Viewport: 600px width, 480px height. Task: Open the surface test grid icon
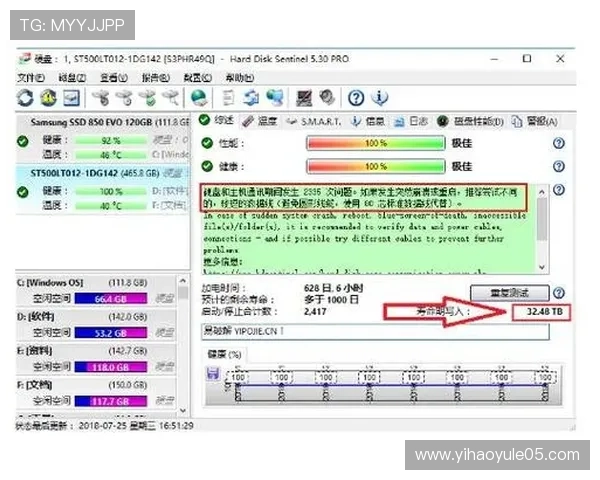pyautogui.click(x=304, y=98)
